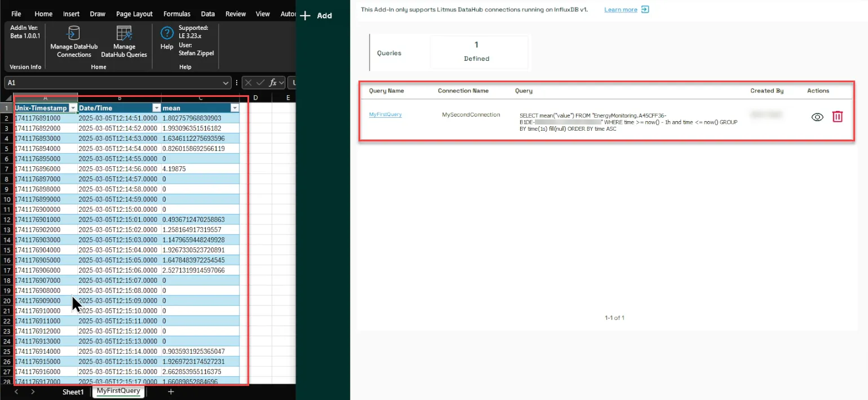
Task: Go to previous sheet with the left arrow
Action: point(16,392)
